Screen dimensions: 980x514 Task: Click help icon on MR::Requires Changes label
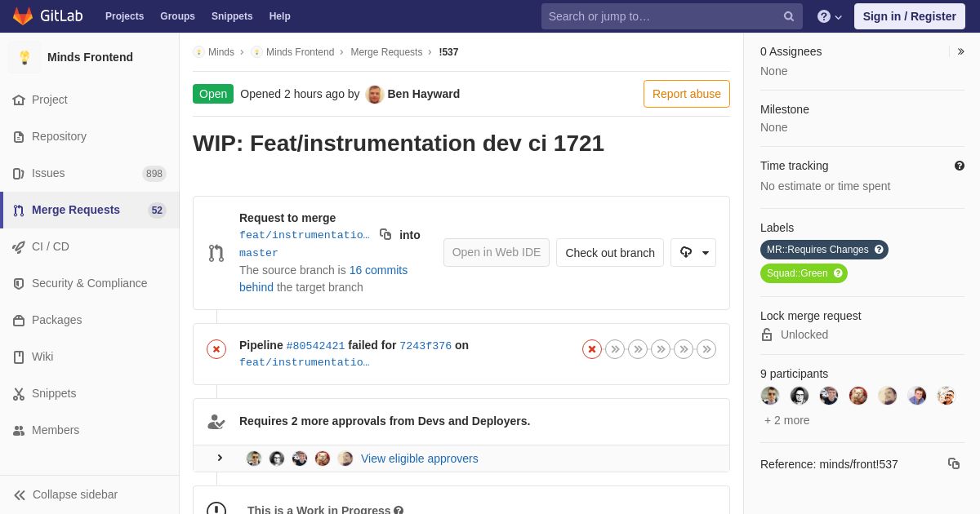pyautogui.click(x=879, y=250)
